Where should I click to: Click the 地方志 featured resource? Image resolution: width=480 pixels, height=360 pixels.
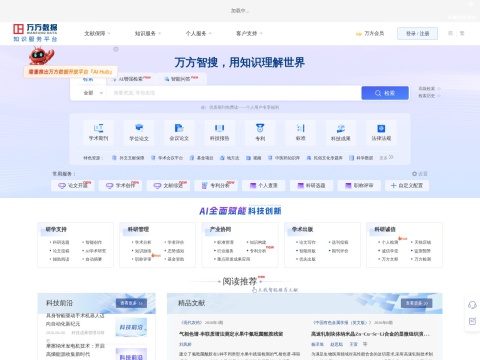229,158
